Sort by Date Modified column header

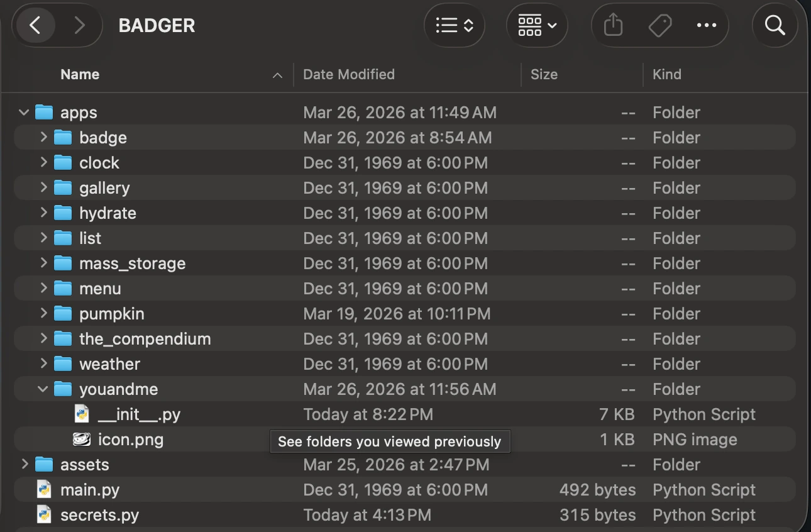[349, 74]
